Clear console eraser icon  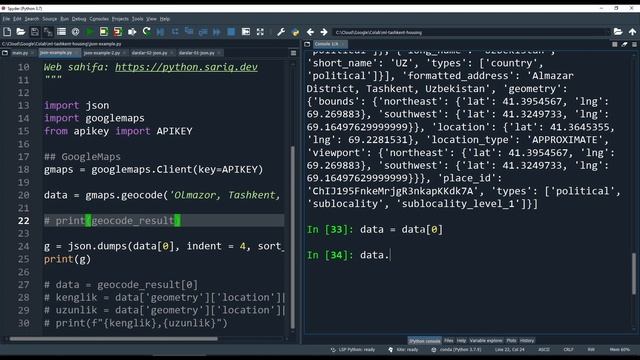pyautogui.click(x=624, y=44)
